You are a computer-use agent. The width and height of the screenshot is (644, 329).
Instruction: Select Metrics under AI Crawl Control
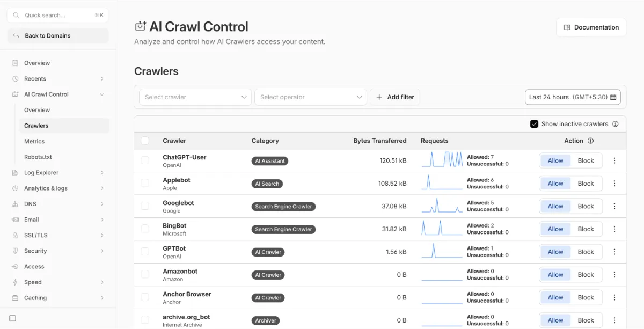coord(34,141)
